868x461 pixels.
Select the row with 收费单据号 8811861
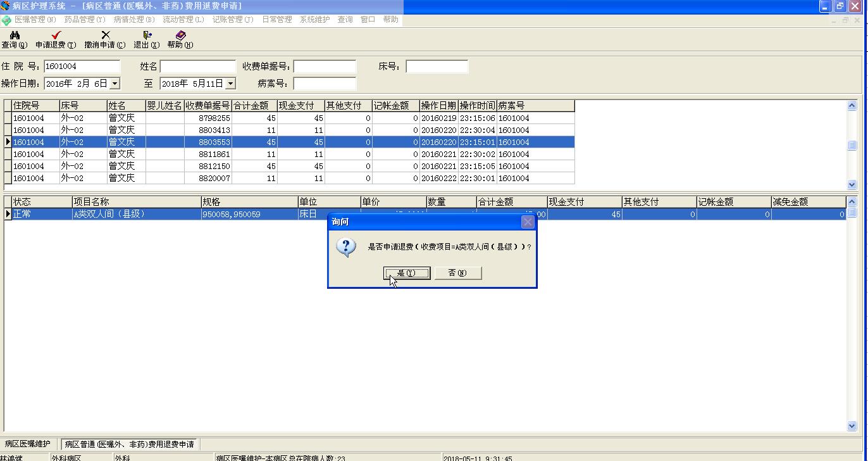[x=290, y=155]
